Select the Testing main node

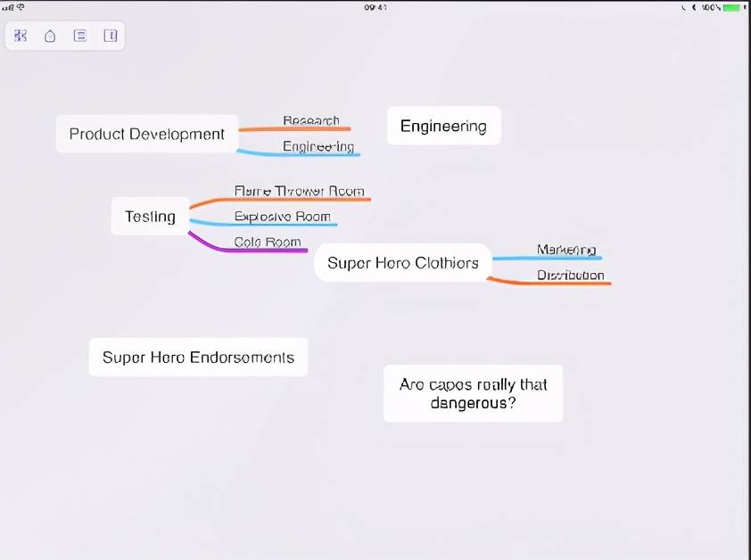(150, 216)
